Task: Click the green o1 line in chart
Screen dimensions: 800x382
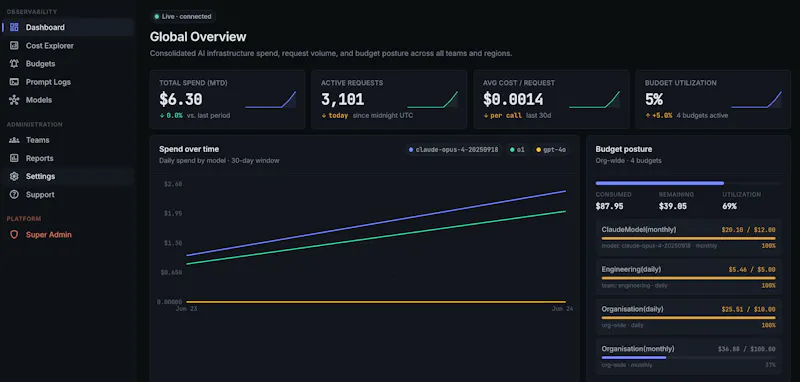Action: pos(376,238)
